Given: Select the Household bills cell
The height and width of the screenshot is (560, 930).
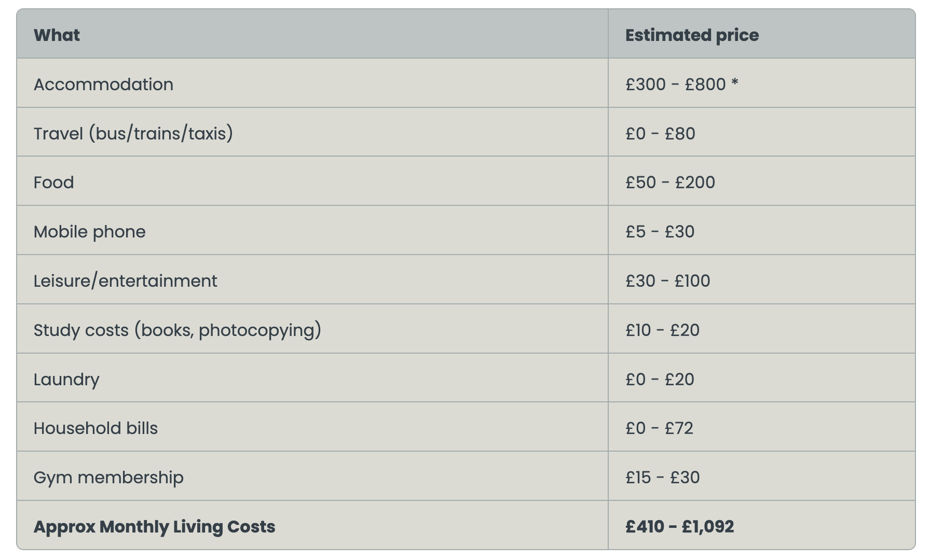Looking at the screenshot, I should [95, 428].
